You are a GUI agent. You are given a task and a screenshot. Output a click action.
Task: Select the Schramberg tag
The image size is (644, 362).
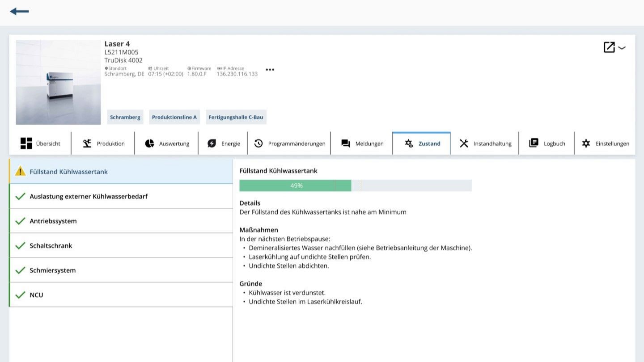click(125, 117)
